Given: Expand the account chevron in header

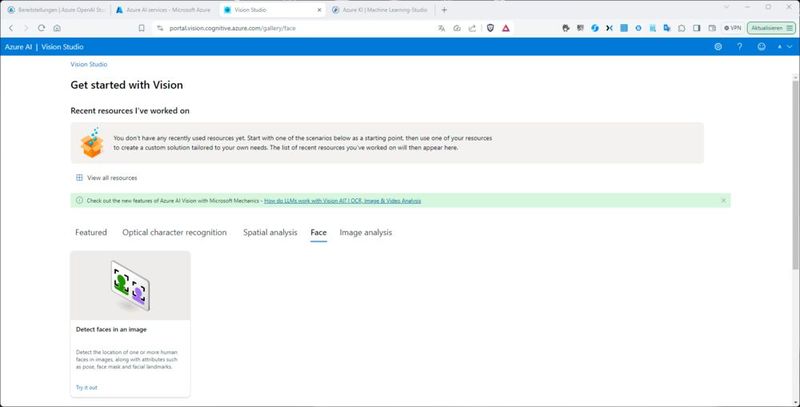Looking at the screenshot, I should pyautogui.click(x=790, y=47).
